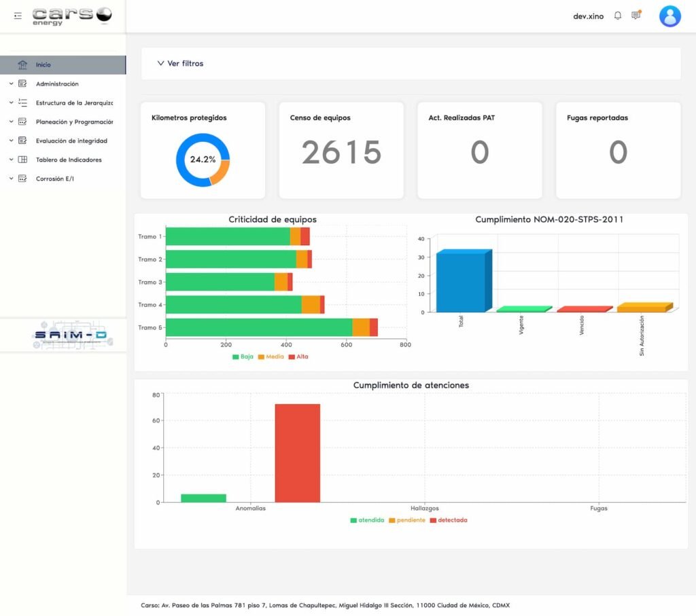This screenshot has width=696, height=616.
Task: Expand the Planeación y Programación chevron
Action: coord(11,122)
